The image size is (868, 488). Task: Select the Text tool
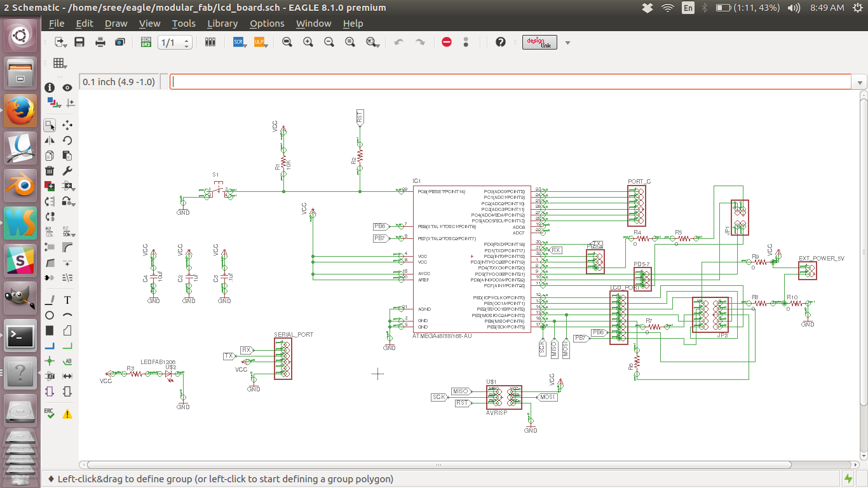pos(67,300)
